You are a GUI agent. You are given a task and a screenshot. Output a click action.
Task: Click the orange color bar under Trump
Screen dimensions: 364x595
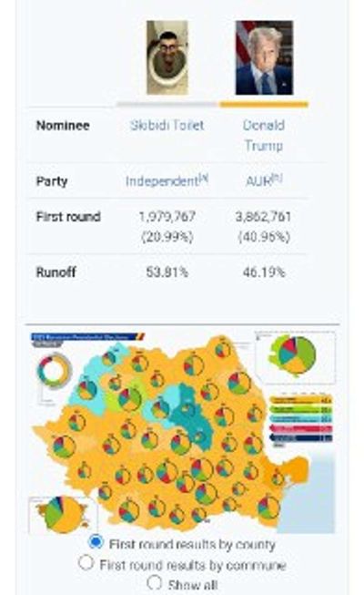click(x=264, y=105)
